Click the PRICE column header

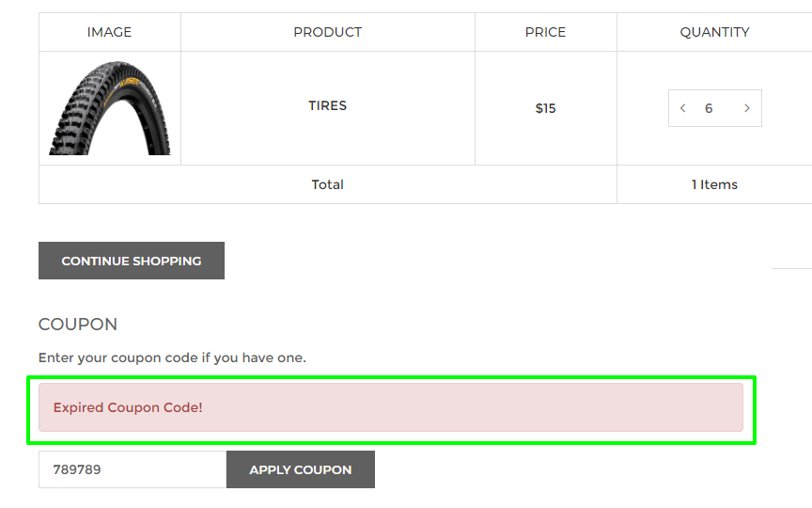[x=545, y=32]
